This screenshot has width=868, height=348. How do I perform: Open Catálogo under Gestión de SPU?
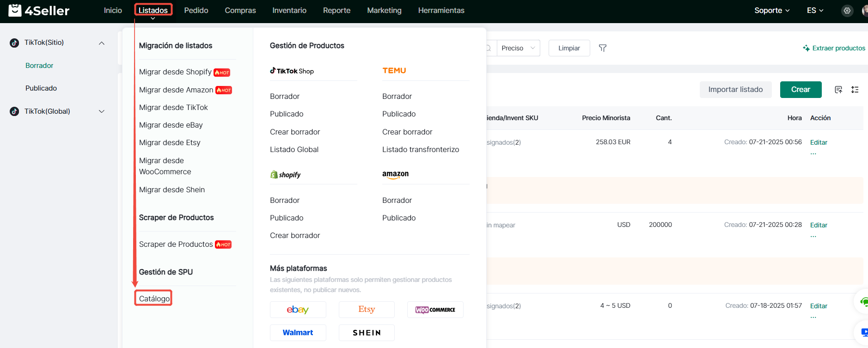pos(154,299)
